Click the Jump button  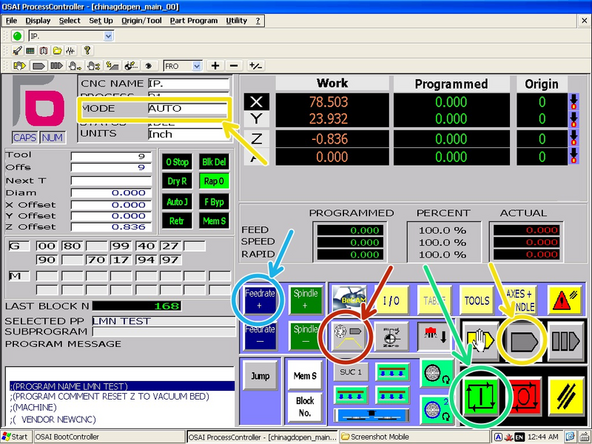click(x=260, y=375)
